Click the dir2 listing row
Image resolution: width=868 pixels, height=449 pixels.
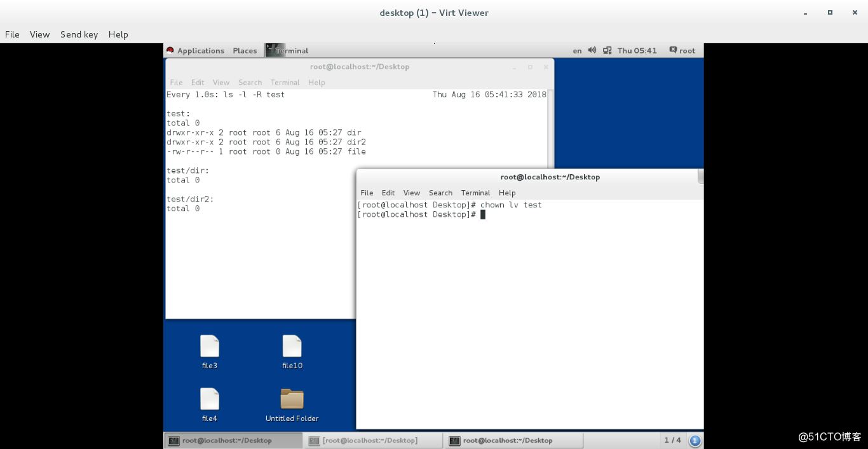click(266, 142)
